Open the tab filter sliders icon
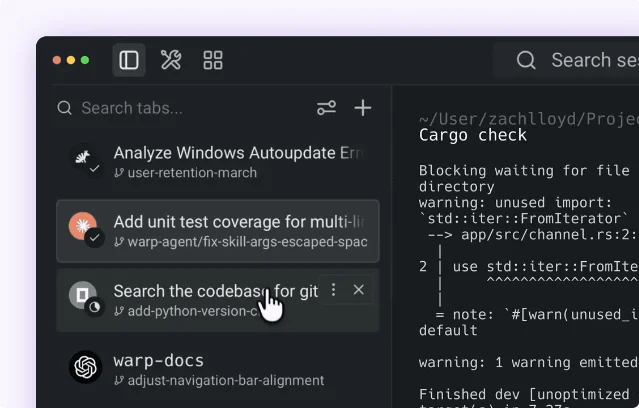 tap(326, 108)
